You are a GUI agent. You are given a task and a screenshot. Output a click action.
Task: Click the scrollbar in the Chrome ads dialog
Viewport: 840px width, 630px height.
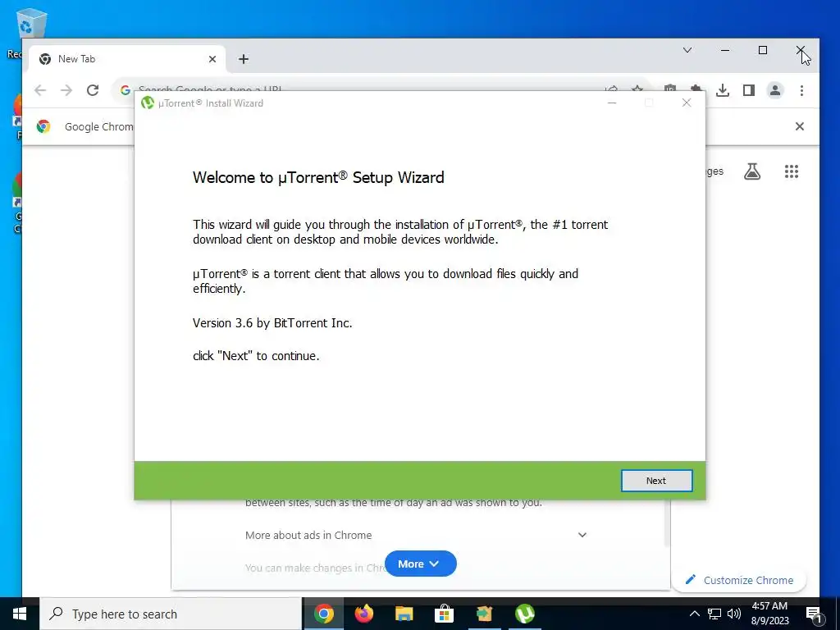[x=667, y=524]
